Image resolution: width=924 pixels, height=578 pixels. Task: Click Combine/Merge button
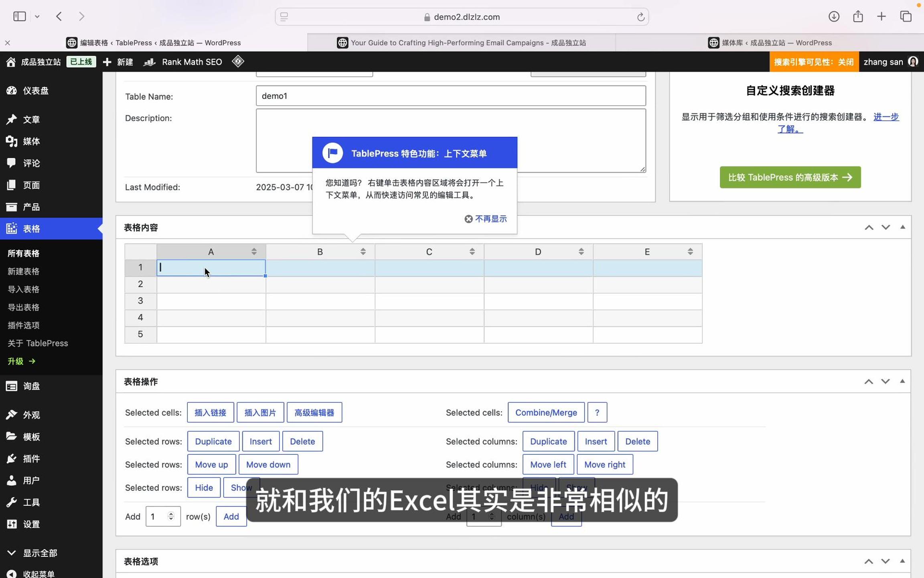546,413
